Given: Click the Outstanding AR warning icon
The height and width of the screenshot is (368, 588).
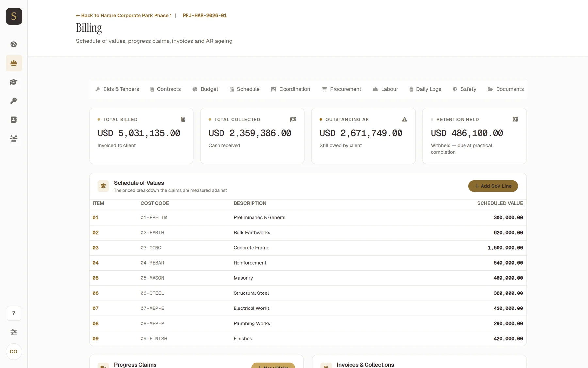Looking at the screenshot, I should [x=405, y=119].
